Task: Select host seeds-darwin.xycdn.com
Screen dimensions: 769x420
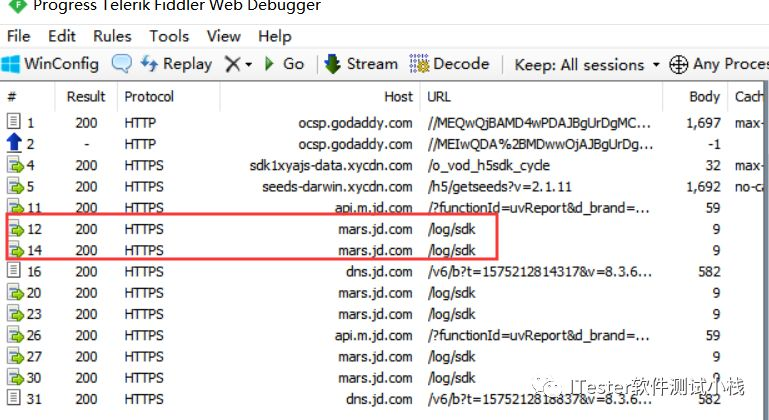Action: click(337, 187)
